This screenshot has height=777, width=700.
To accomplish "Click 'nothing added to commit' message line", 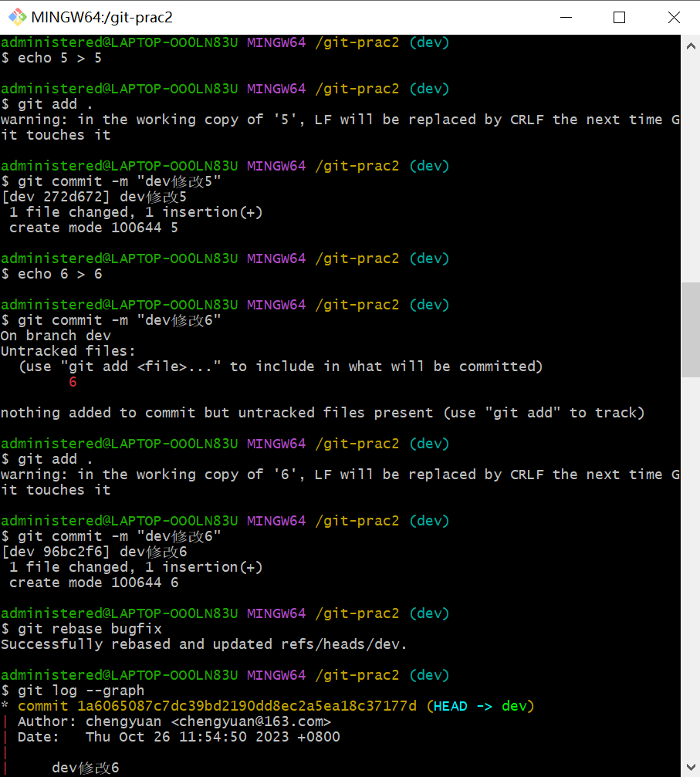I will point(323,413).
